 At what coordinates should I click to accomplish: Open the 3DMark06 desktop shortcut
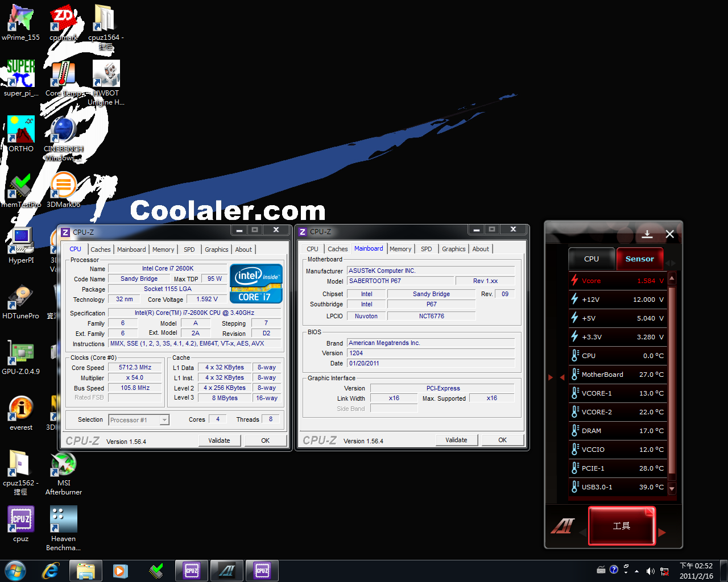tap(63, 190)
